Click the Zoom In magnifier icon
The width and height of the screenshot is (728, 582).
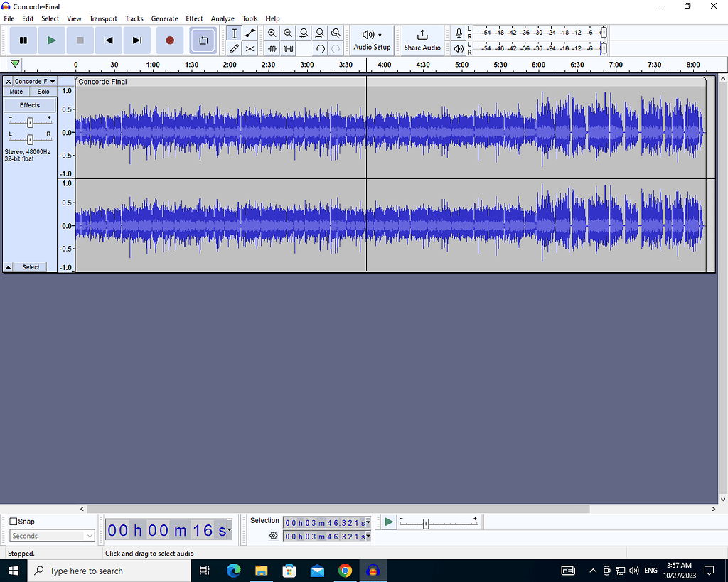click(273, 33)
